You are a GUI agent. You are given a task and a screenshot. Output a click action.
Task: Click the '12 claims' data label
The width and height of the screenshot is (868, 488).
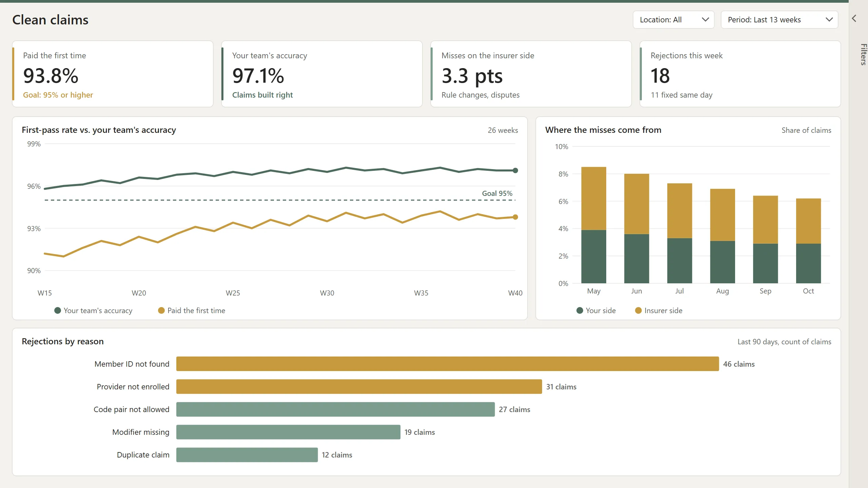click(337, 455)
